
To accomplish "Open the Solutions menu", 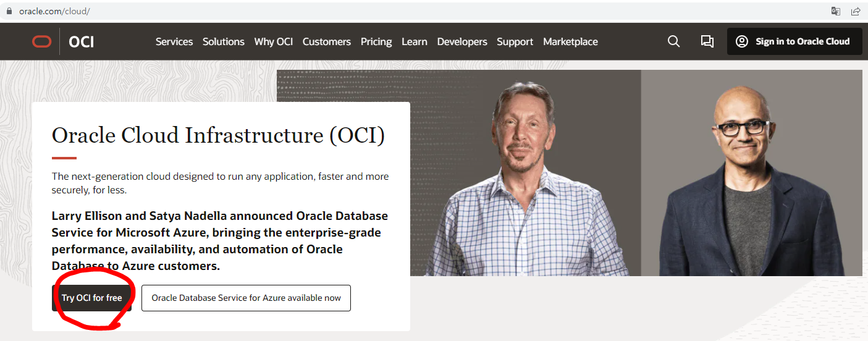I will click(x=224, y=41).
